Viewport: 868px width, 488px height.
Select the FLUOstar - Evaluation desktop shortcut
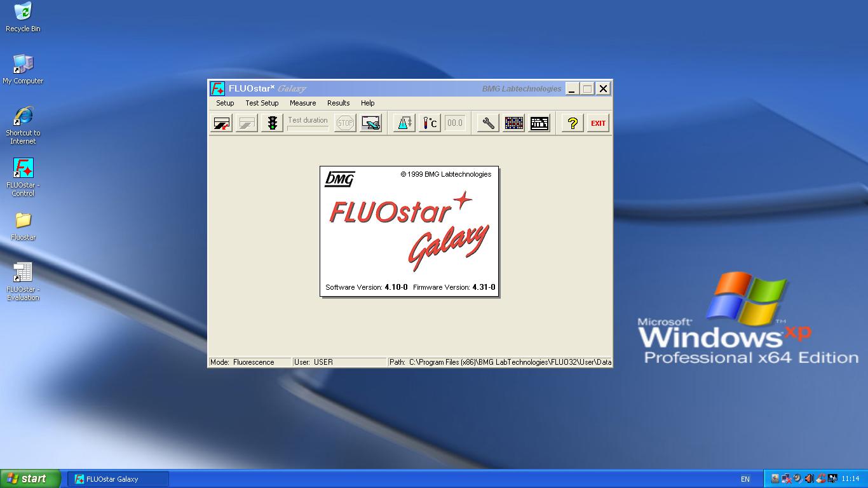[23, 281]
